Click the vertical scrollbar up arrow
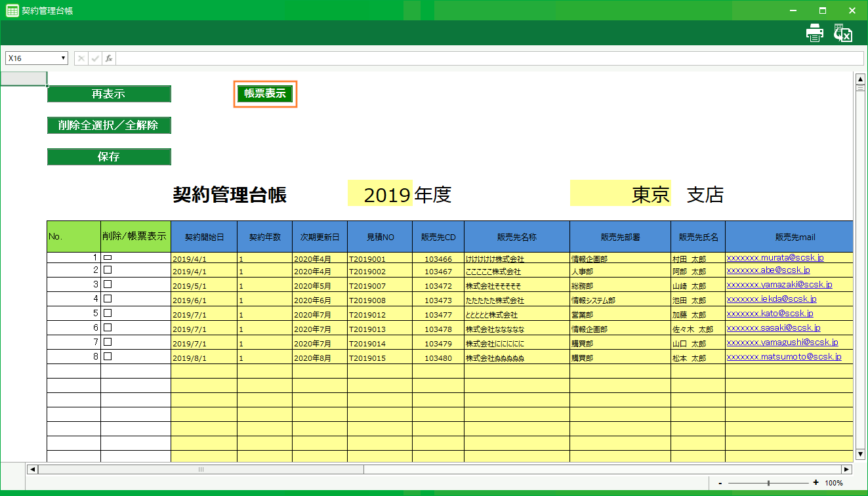Screen dimensions: 868x496 861,79
